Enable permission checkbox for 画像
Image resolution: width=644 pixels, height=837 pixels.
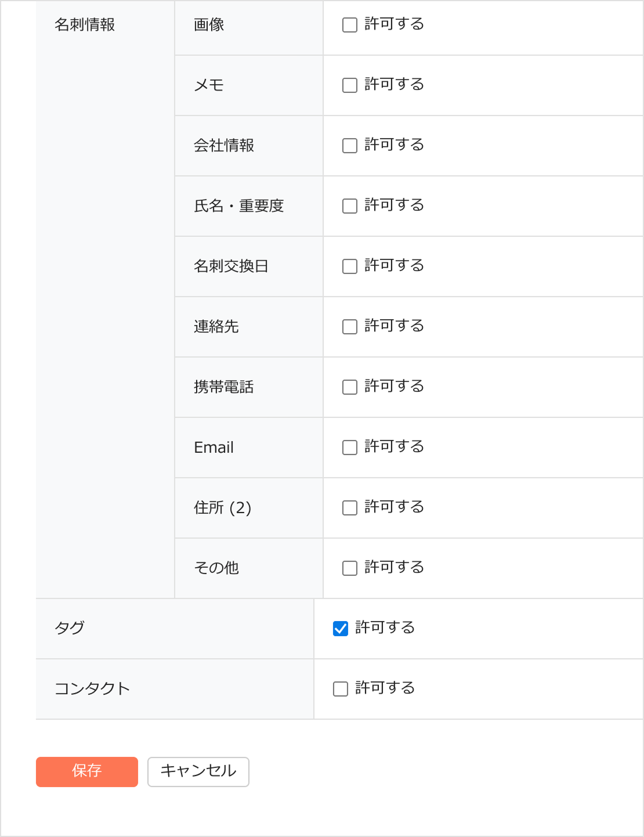[350, 25]
